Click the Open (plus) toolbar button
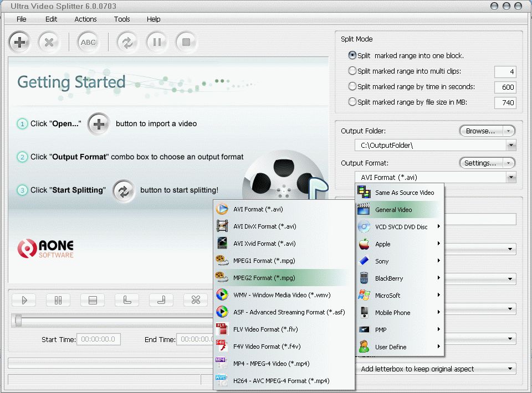 coord(19,42)
